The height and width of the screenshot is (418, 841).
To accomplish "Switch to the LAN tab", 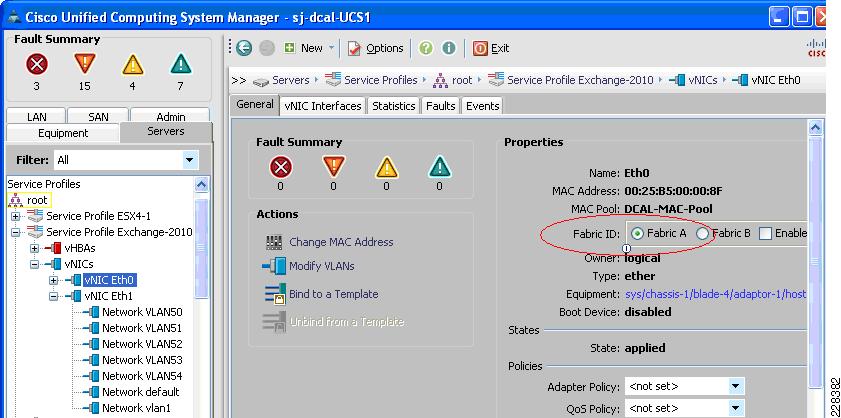I will 36,116.
